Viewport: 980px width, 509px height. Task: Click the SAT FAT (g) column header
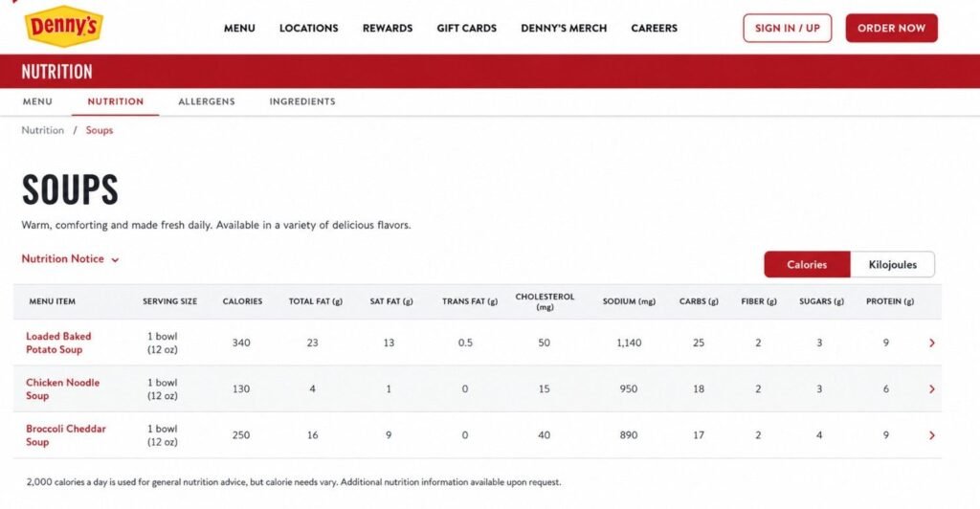[x=391, y=301]
